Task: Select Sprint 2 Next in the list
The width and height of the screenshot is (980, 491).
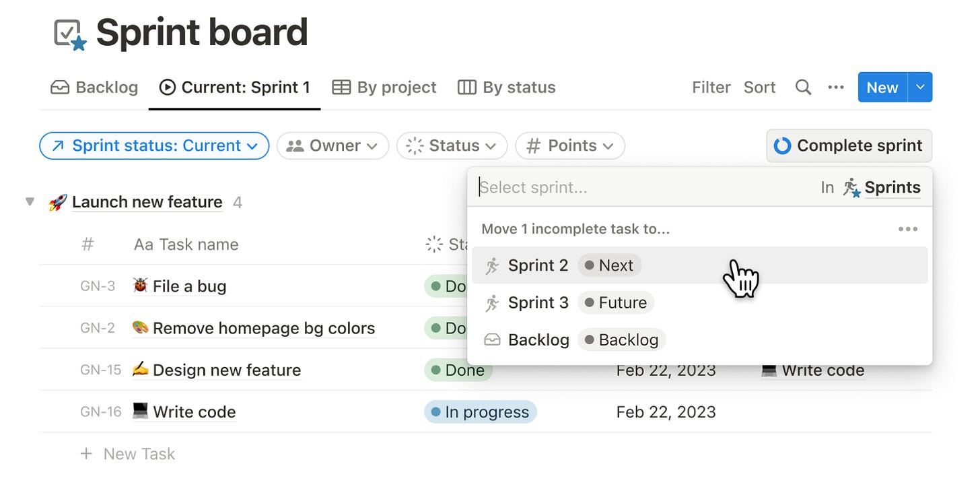Action: pyautogui.click(x=700, y=265)
